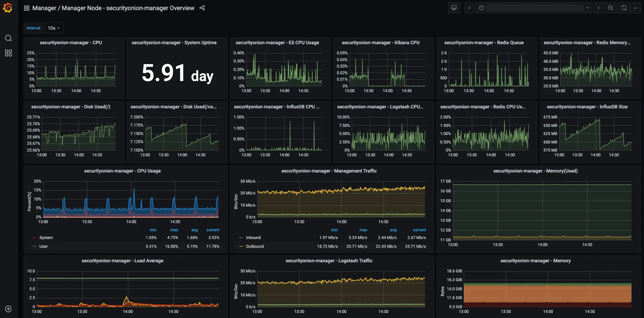The height and width of the screenshot is (318, 644).
Task: Click the 16.00% User max value
Action: coord(171,246)
